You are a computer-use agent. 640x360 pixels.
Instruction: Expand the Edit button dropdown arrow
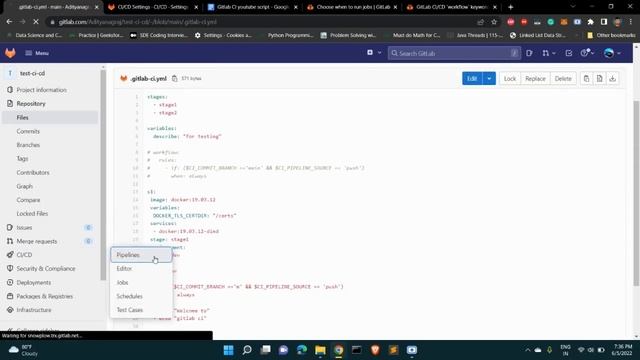pyautogui.click(x=489, y=78)
